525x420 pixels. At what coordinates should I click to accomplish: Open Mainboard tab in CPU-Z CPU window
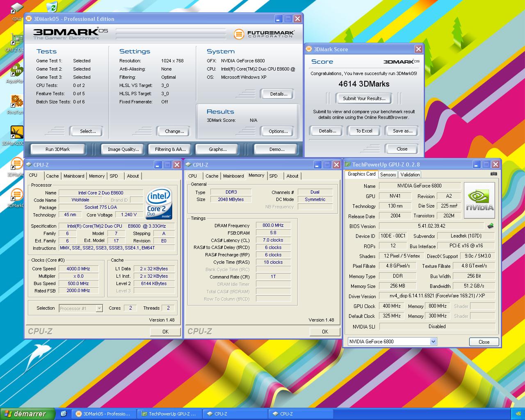coord(74,176)
